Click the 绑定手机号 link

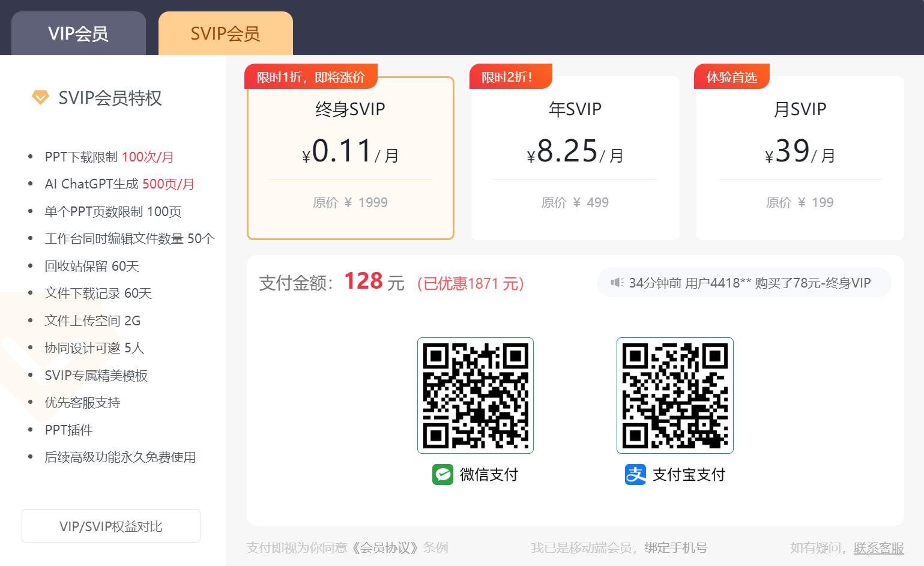[676, 548]
